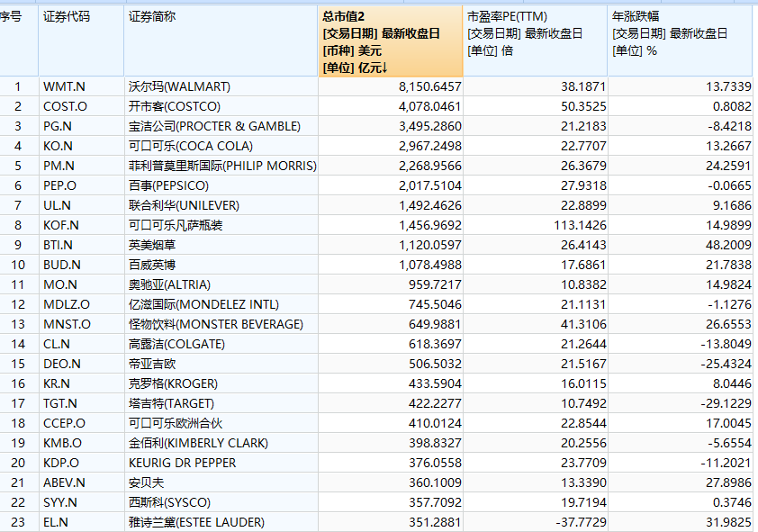
Task: Select ticker MO.N
Action: tap(60, 285)
